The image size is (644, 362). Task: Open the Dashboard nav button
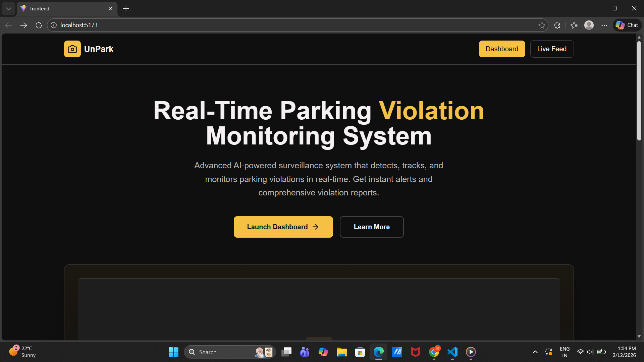(x=502, y=49)
